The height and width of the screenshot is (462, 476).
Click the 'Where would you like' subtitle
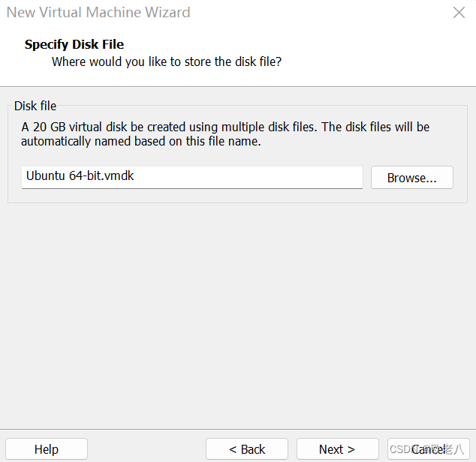[167, 62]
